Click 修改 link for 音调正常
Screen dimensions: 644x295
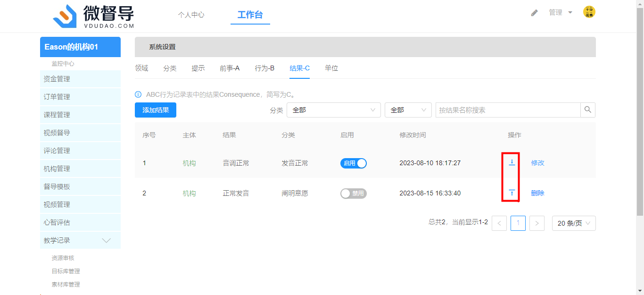click(x=537, y=163)
